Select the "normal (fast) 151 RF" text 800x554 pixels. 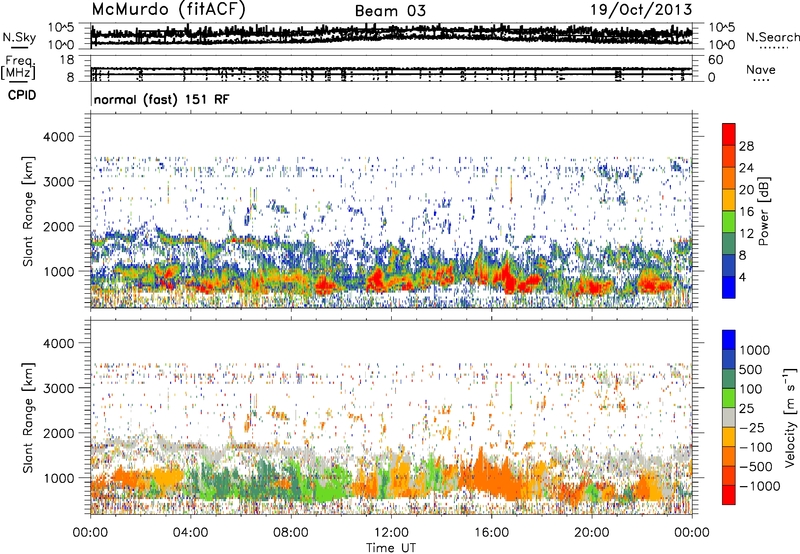pyautogui.click(x=161, y=99)
